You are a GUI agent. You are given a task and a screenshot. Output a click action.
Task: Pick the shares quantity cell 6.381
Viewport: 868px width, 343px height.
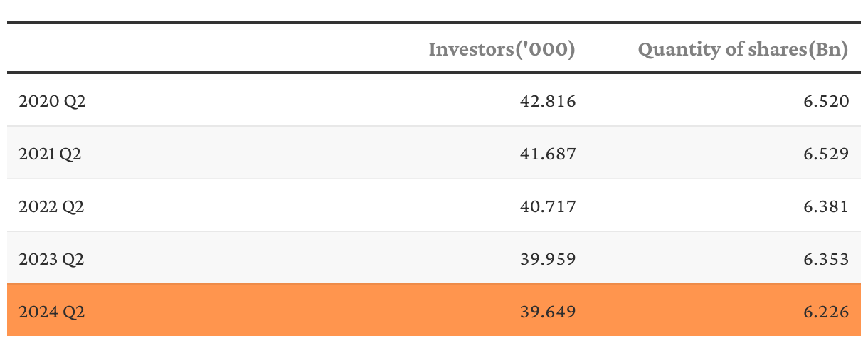(826, 207)
